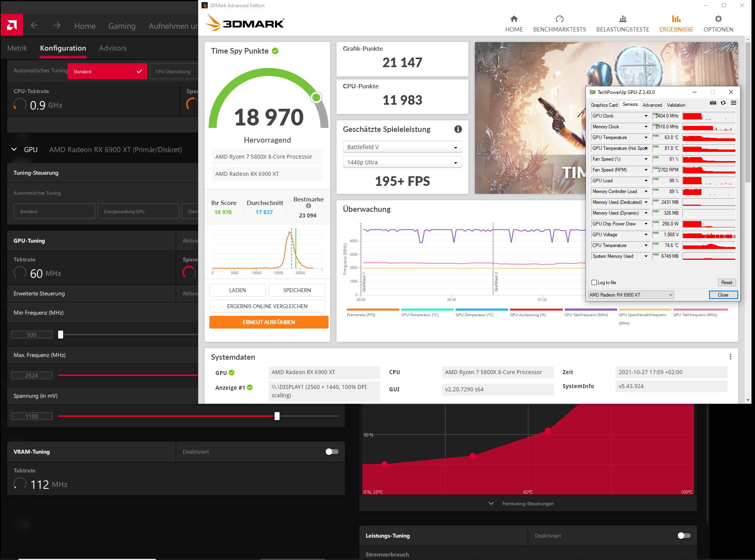Select the checked Standard tuning option for CPU
This screenshot has width=755, height=560.
pyautogui.click(x=108, y=71)
